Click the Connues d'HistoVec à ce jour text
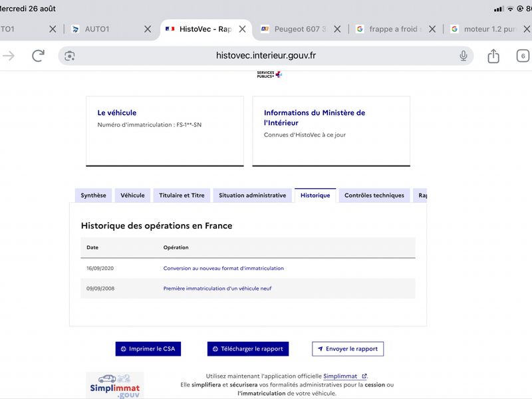This screenshot has height=399, width=532. (x=305, y=135)
